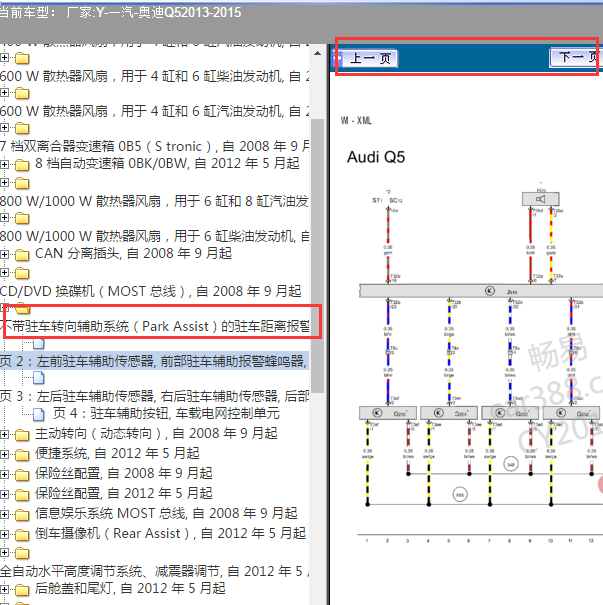Open folder icon beside CAN 分离插头
Image resolution: width=603 pixels, height=605 pixels.
(22, 255)
